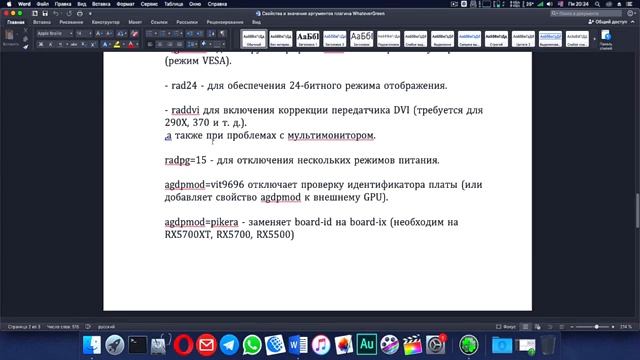Click the zoom percentage in status bar
Screen dimensions: 640x360
(x=625, y=327)
